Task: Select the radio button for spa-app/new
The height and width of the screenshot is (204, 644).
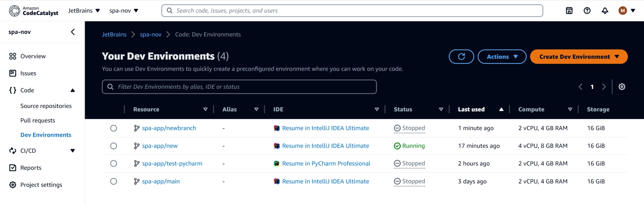Action: pos(113,146)
